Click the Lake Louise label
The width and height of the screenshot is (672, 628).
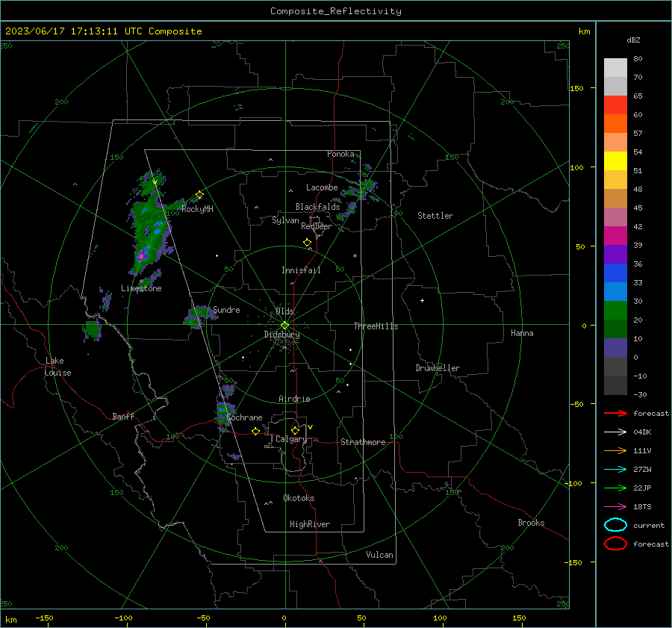click(x=57, y=367)
